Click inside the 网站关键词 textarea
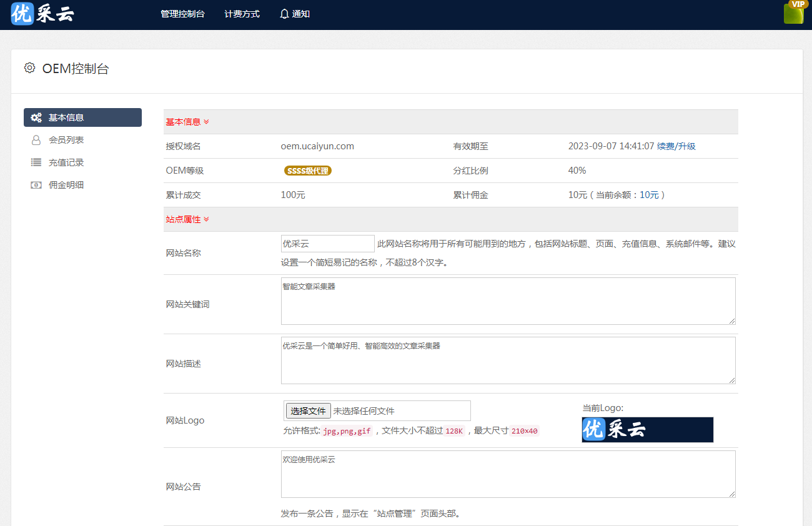This screenshot has height=526, width=812. point(508,301)
